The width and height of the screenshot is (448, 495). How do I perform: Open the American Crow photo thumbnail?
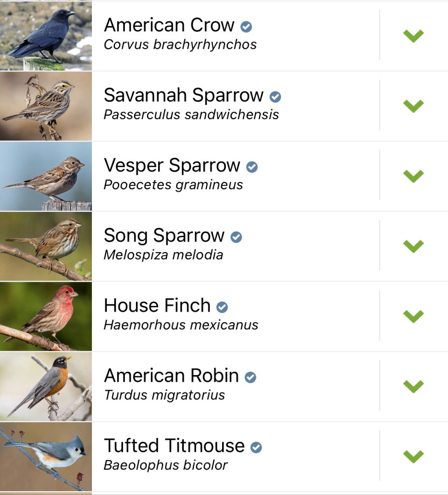(45, 36)
